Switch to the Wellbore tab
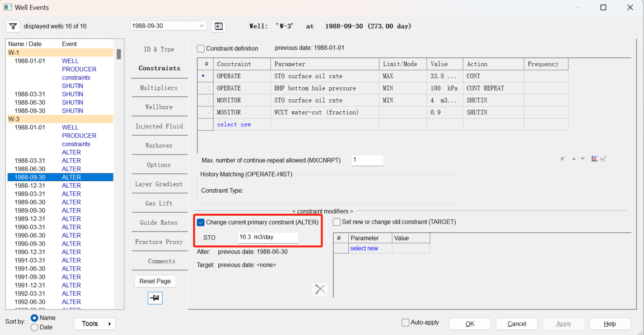This screenshot has height=335, width=644. (159, 107)
